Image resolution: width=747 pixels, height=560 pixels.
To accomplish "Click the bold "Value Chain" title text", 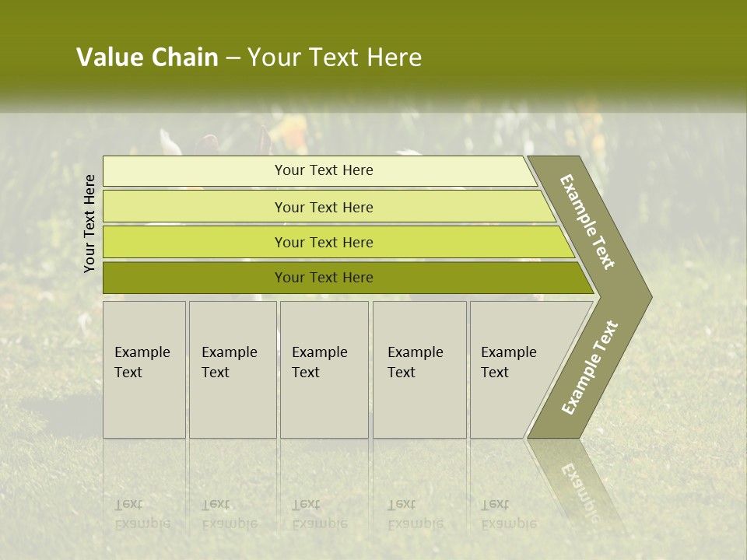I will point(147,58).
